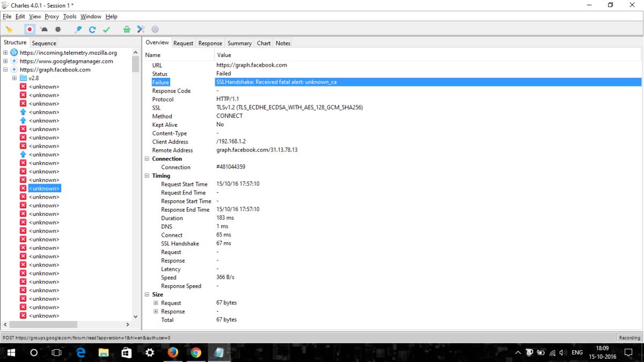
Task: Open Firefox from the taskbar
Action: 173,353
